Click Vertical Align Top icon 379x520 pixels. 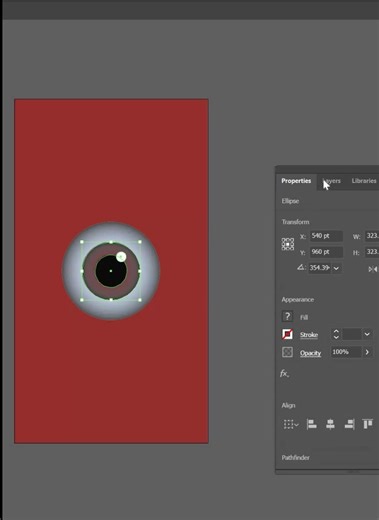point(368,424)
